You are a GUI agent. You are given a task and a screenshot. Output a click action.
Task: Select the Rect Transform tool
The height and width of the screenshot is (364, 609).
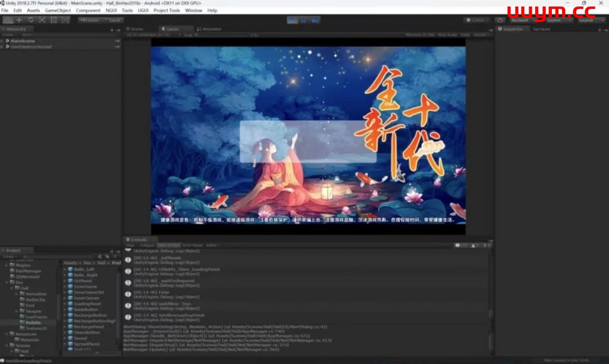click(53, 20)
